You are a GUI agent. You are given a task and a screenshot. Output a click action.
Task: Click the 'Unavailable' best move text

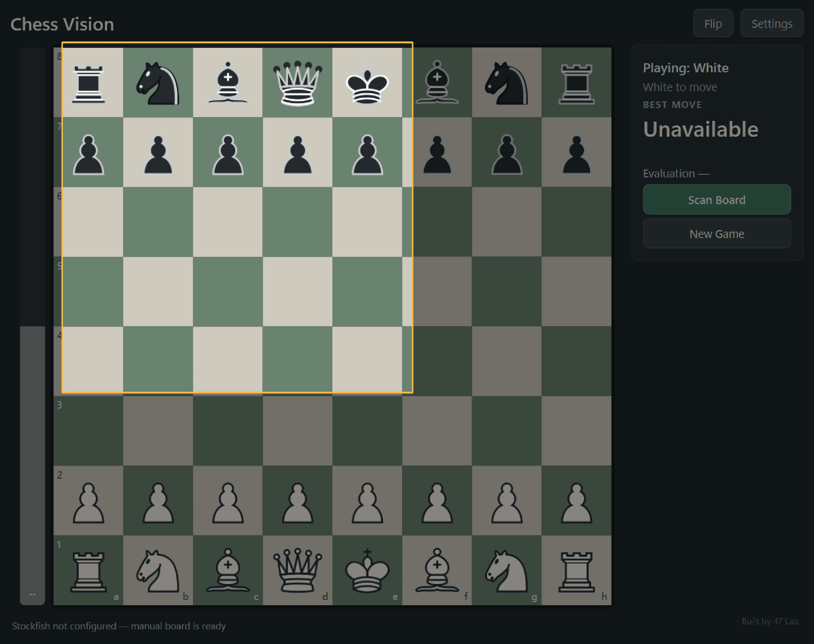click(x=701, y=129)
